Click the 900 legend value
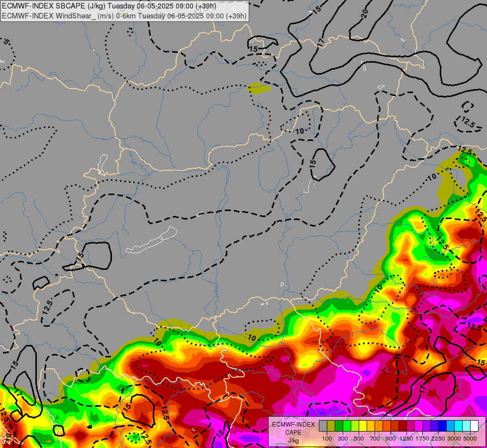This screenshot has width=487, height=448. coord(390,439)
